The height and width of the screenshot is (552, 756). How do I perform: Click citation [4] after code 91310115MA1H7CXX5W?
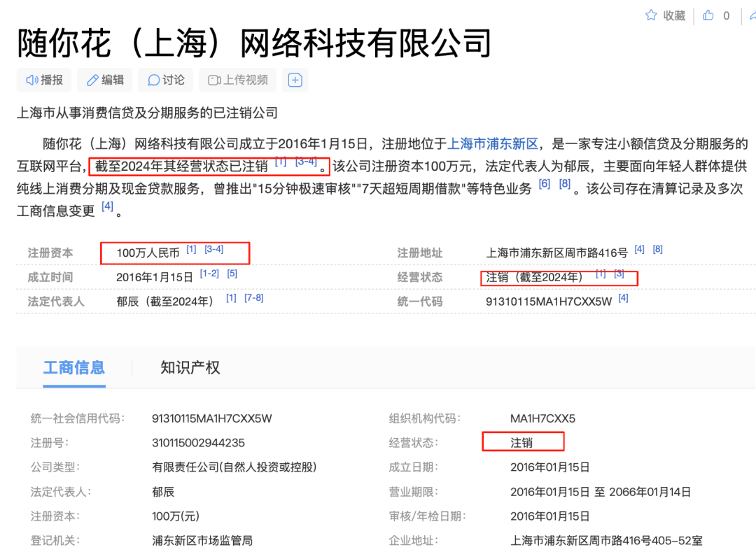click(x=623, y=298)
